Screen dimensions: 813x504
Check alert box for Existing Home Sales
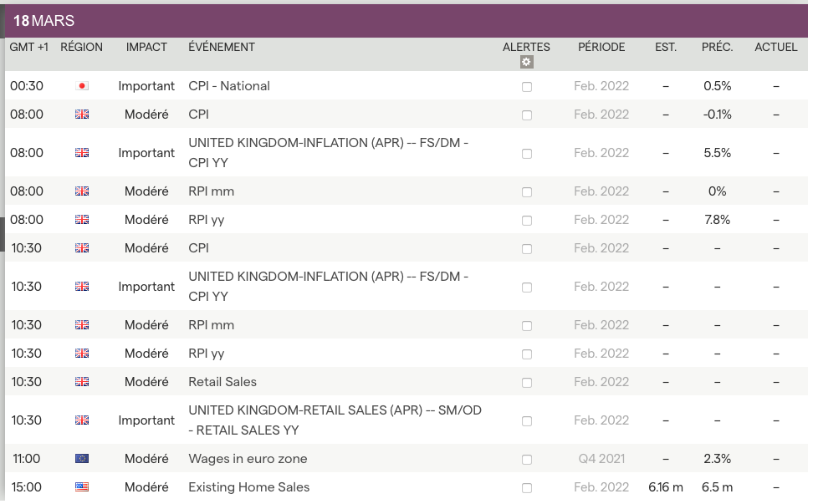pos(527,488)
